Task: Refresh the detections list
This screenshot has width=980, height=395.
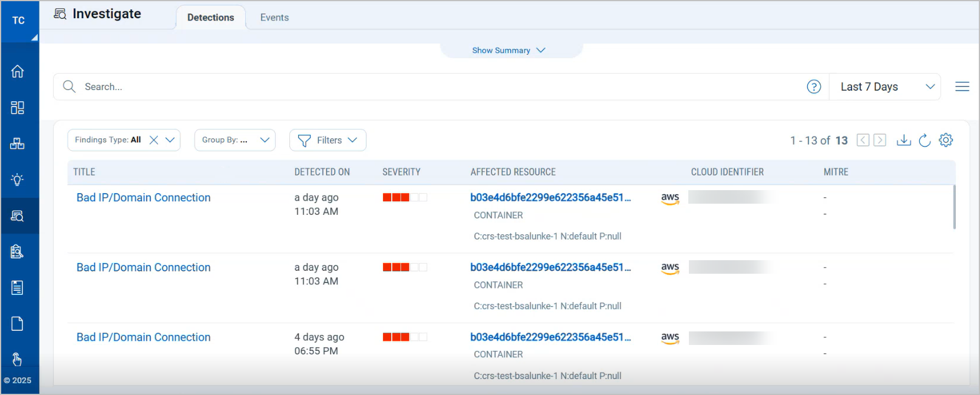Action: 925,140
